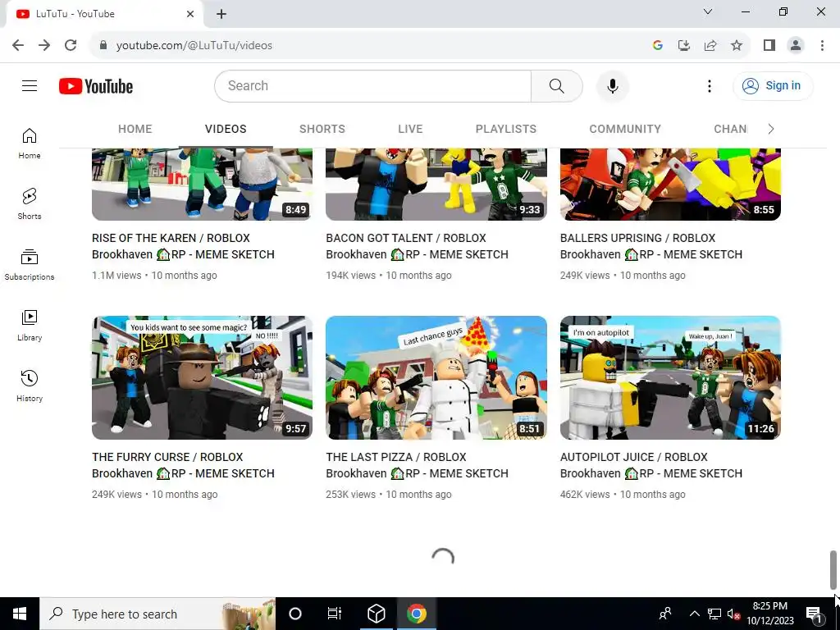Reload the page

coord(71,45)
